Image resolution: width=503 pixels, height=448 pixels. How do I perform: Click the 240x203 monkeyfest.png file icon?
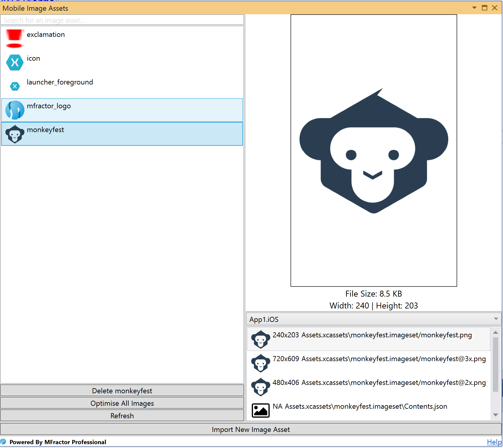[260, 339]
